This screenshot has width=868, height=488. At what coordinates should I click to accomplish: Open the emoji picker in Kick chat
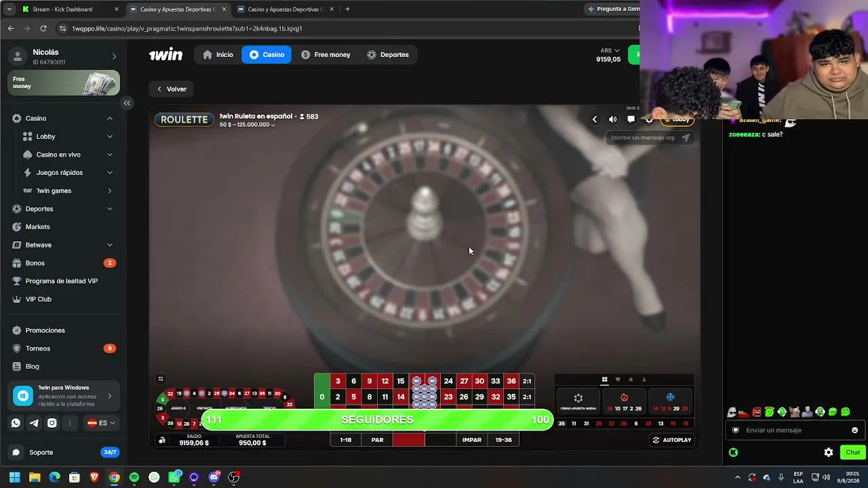click(854, 430)
